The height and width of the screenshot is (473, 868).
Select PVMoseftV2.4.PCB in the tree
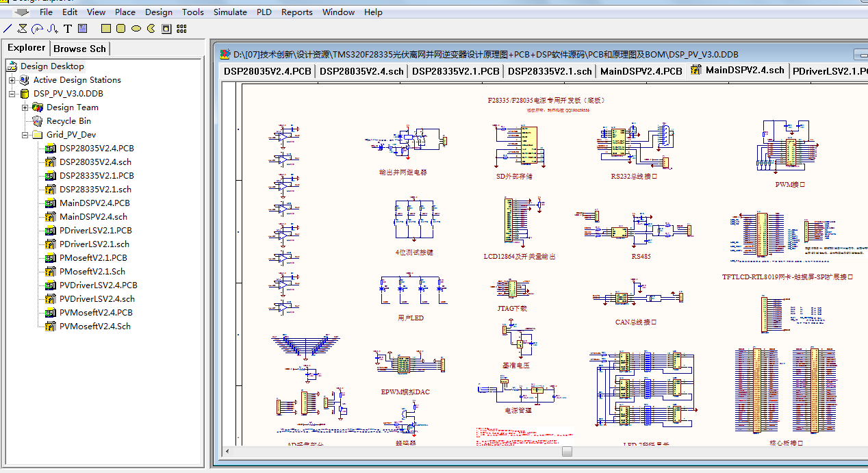pyautogui.click(x=96, y=313)
